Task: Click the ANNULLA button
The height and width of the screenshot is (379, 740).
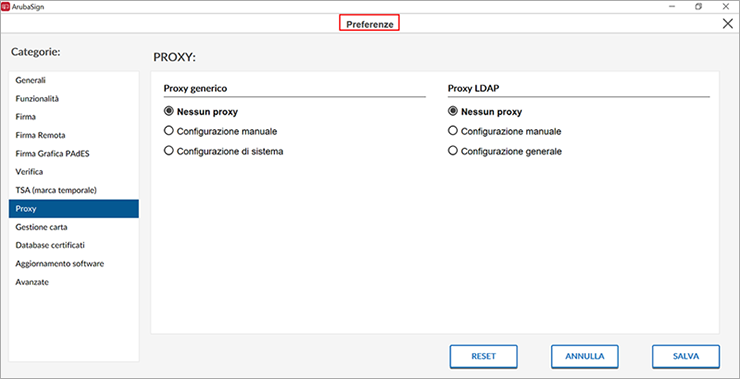Action: tap(585, 356)
